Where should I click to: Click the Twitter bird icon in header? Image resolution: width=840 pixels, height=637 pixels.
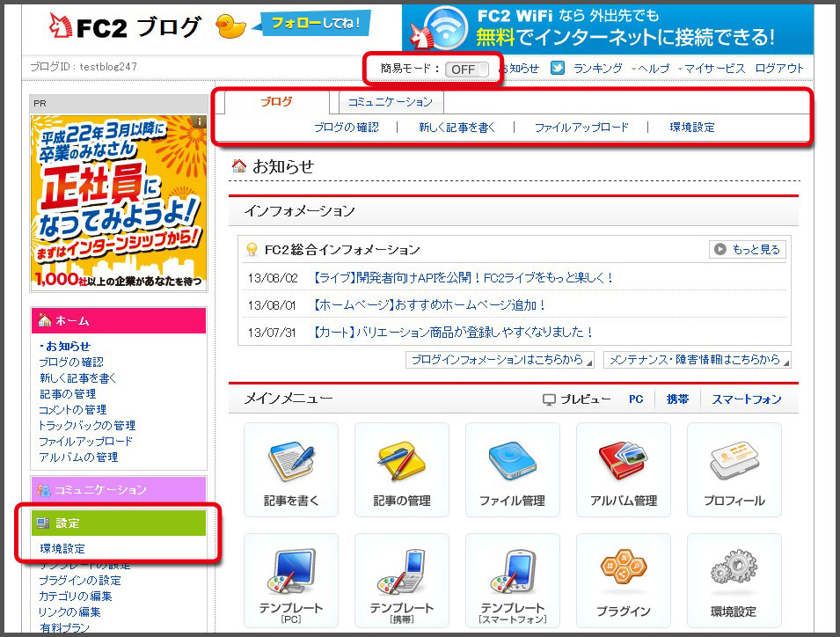[558, 68]
